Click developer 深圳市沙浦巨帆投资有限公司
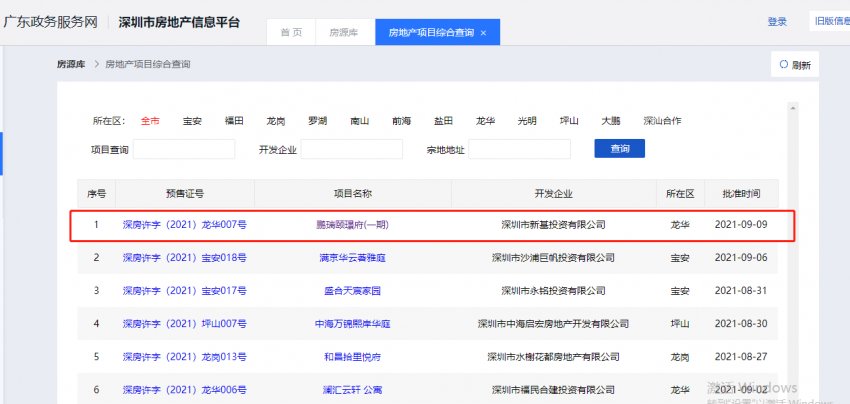Screen dimensions: 850x404 tap(553, 258)
